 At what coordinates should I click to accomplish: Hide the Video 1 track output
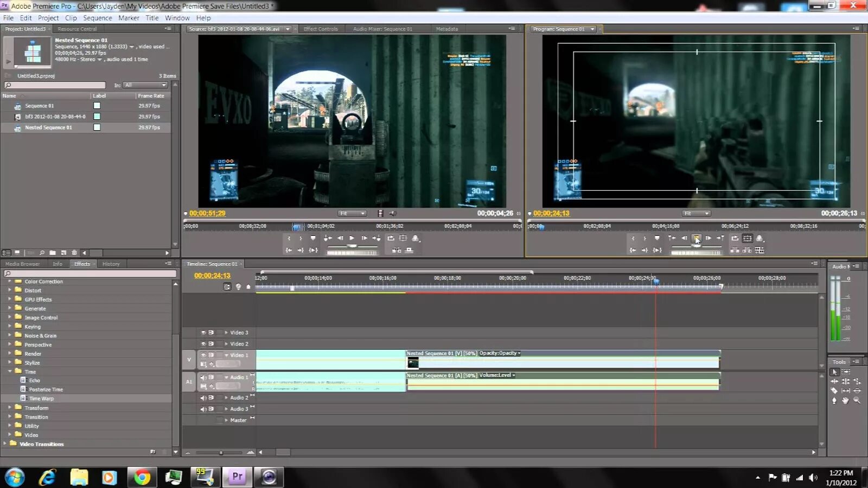point(203,355)
